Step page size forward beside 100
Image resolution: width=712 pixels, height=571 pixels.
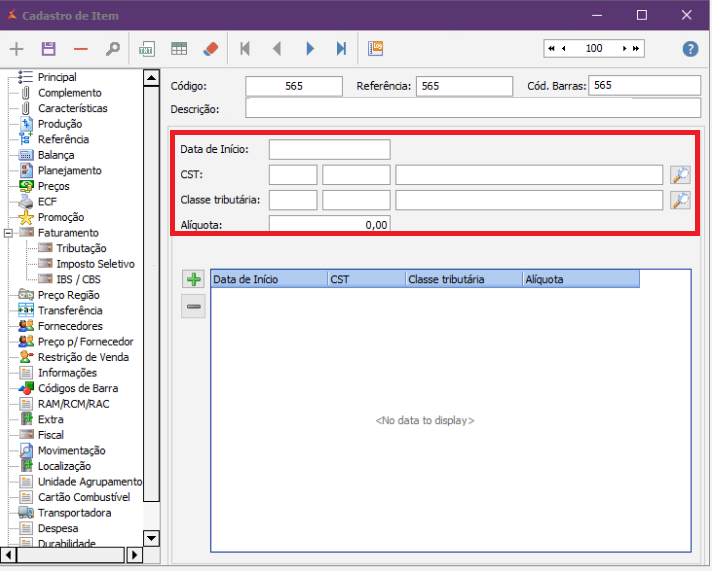pos(625,49)
